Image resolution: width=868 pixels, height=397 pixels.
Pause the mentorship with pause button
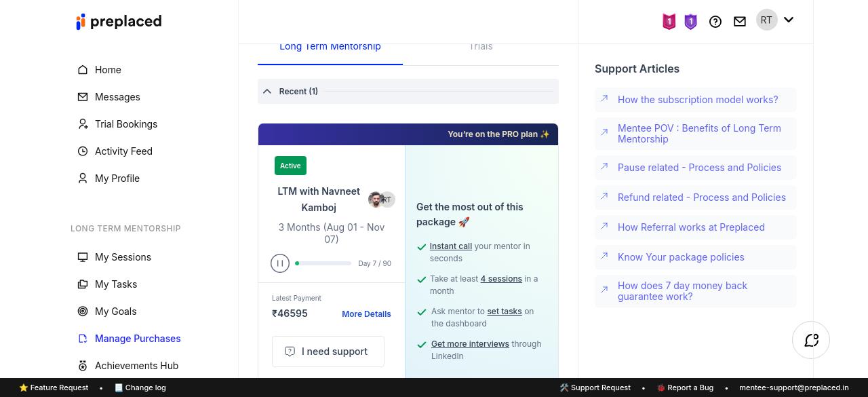pyautogui.click(x=280, y=263)
